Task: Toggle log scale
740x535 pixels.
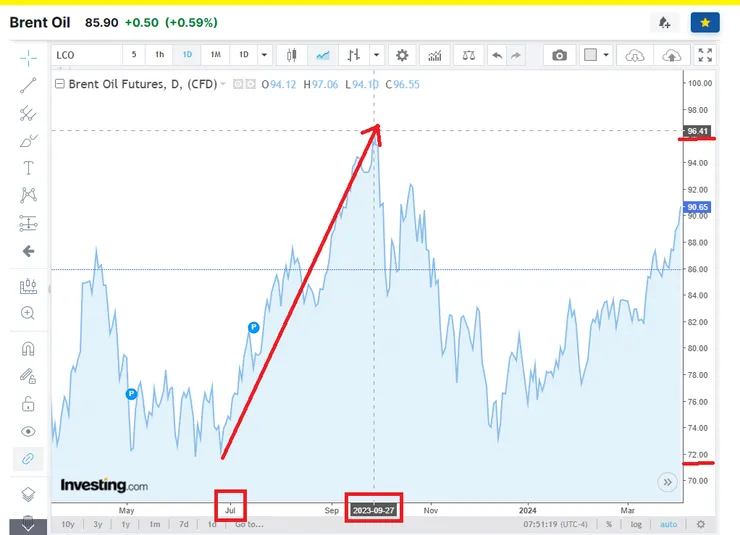Action: tap(636, 524)
